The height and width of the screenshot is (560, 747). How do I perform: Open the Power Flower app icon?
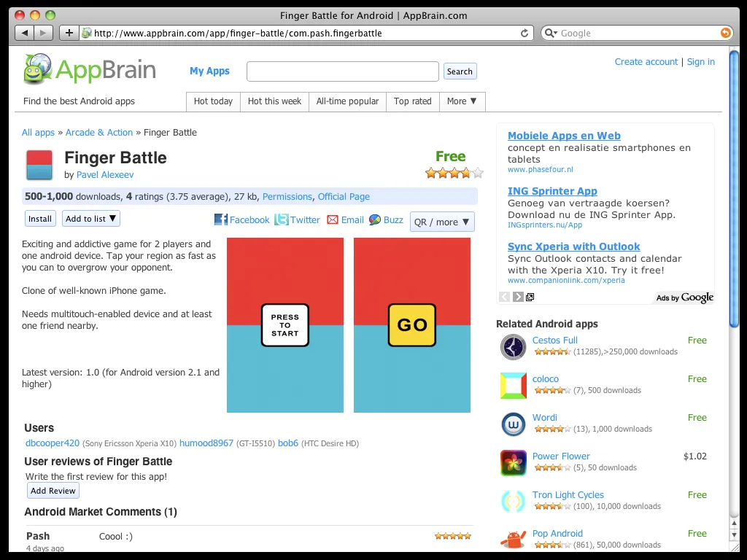513,462
